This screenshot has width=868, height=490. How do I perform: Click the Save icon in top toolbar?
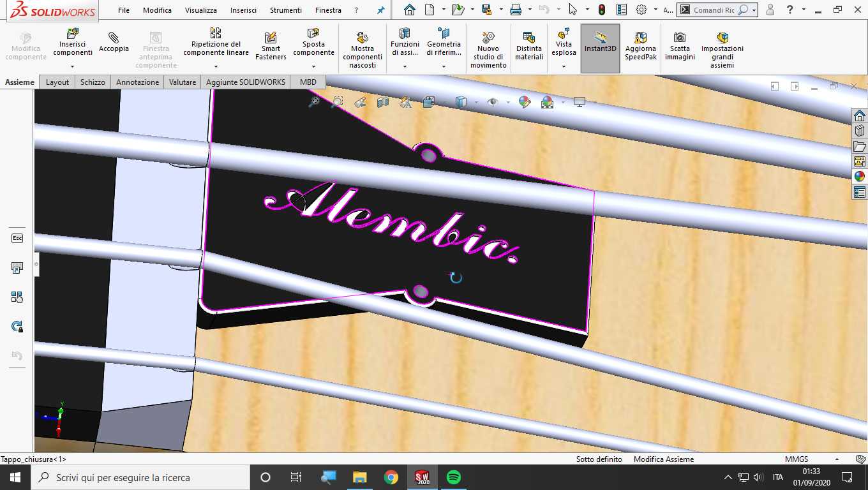(487, 10)
